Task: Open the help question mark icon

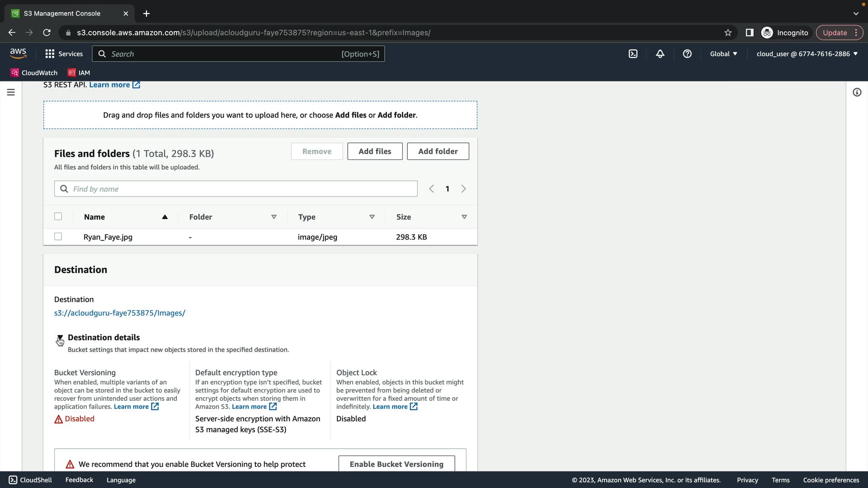Action: coord(687,54)
